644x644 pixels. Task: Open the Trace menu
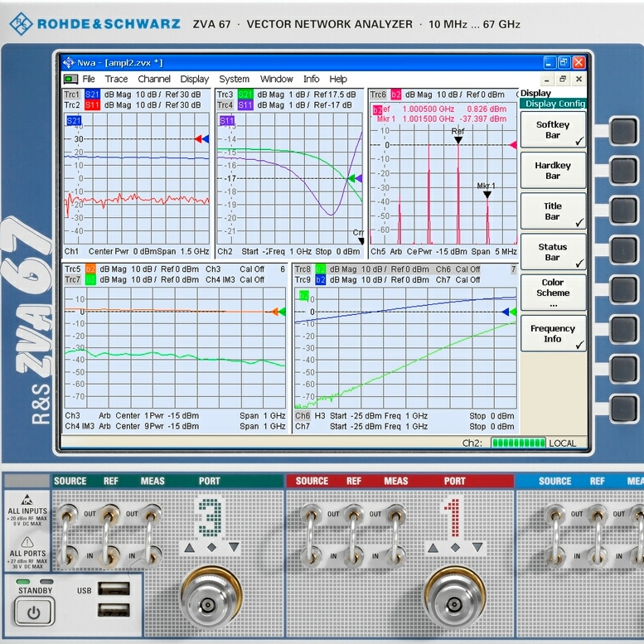pos(116,79)
